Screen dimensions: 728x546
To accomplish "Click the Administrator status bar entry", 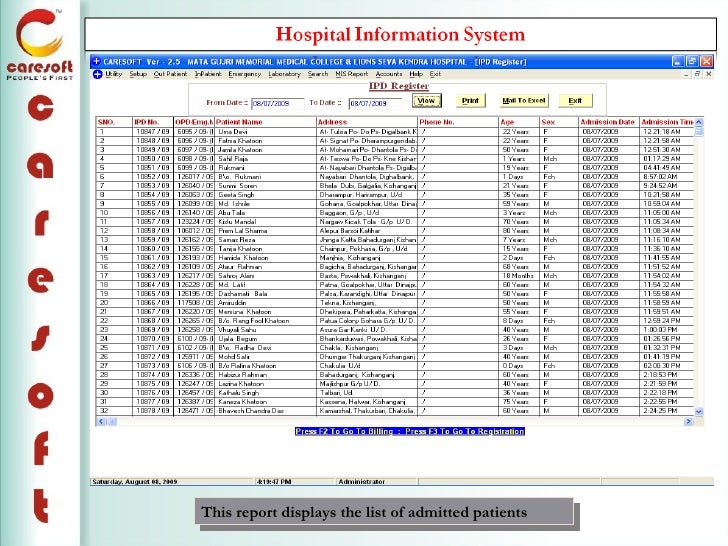I will click(x=362, y=481).
